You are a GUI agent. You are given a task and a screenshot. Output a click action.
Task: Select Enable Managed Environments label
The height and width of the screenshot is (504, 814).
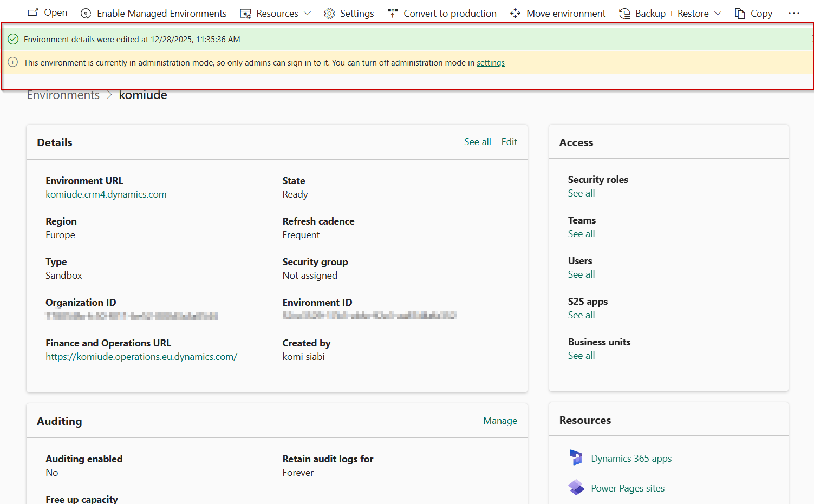[162, 14]
